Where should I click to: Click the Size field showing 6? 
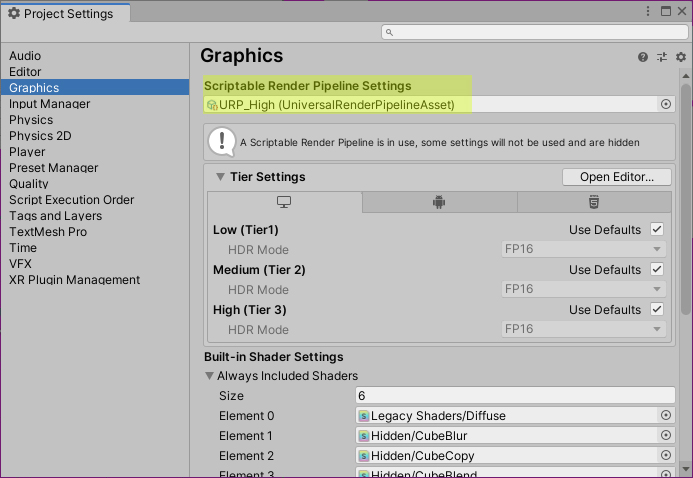pos(515,396)
